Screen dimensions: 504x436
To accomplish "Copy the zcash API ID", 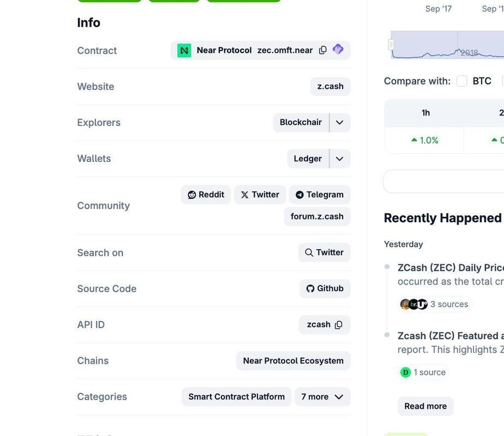I will pos(339,325).
